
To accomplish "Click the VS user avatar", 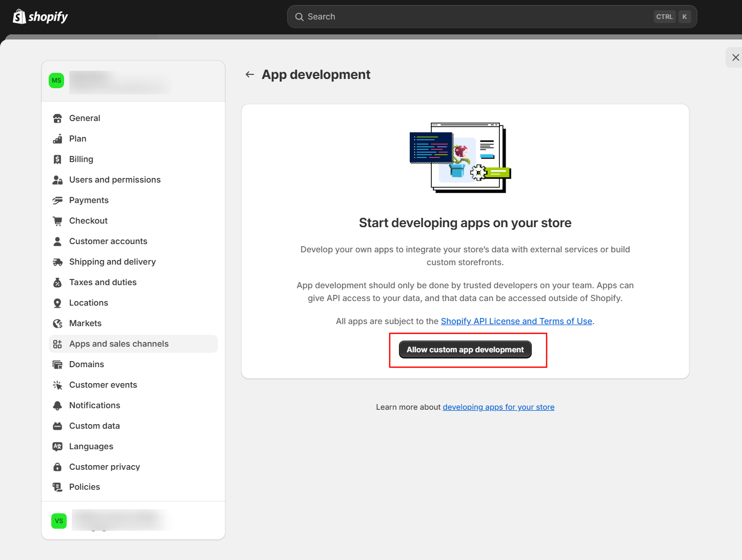I will 59,521.
